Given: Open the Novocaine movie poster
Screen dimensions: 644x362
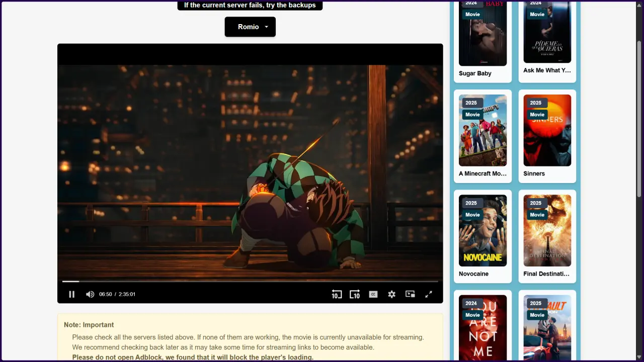Looking at the screenshot, I should [482, 230].
